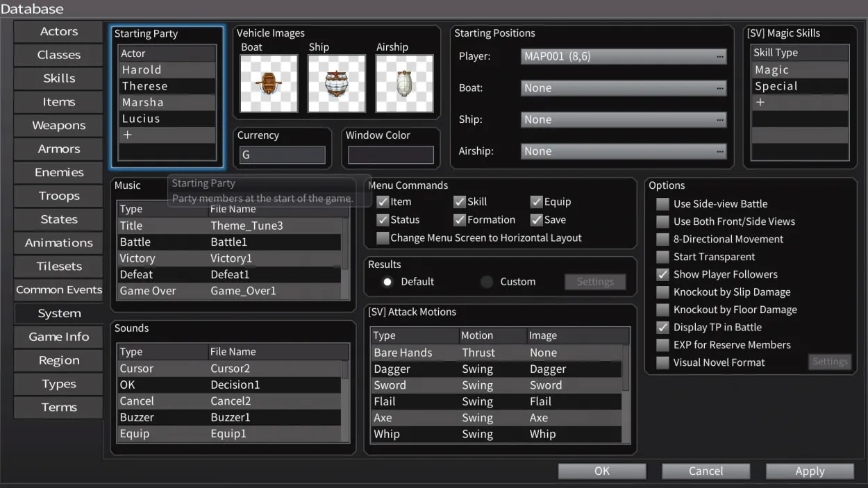Screen dimensions: 868x488
Task: Click the Currency input field
Action: tap(281, 155)
